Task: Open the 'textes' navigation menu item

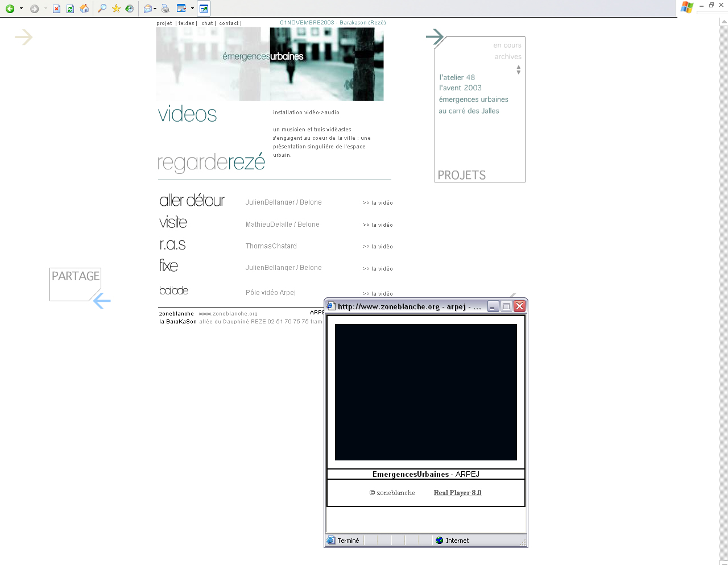Action: [x=187, y=23]
